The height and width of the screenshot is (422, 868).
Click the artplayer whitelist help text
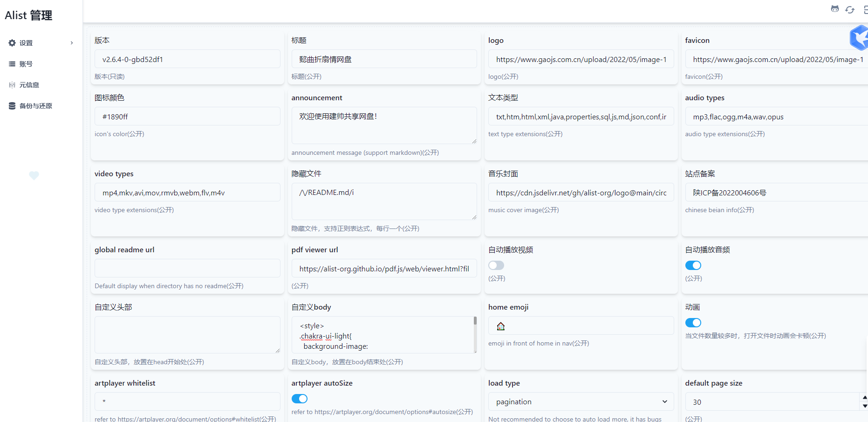click(x=185, y=419)
